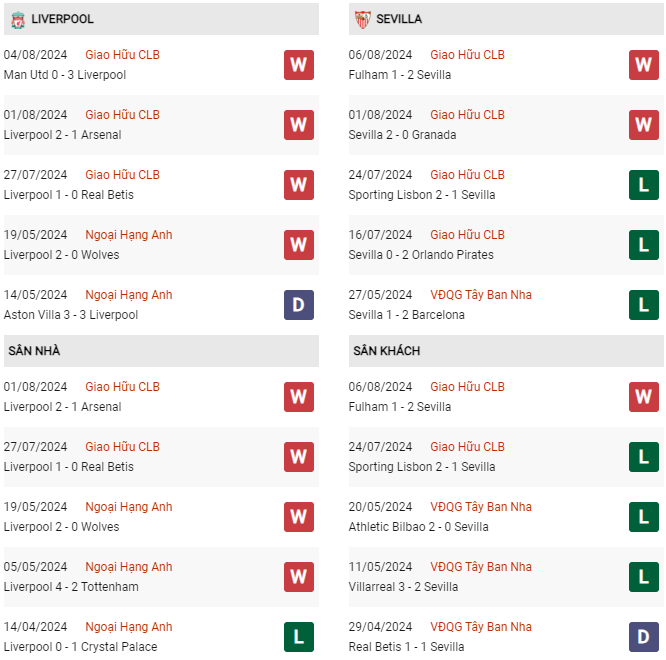The height and width of the screenshot is (660, 666).
Task: Open Ngoại Hạng Anh link dated 14/05/2024
Action: (128, 295)
